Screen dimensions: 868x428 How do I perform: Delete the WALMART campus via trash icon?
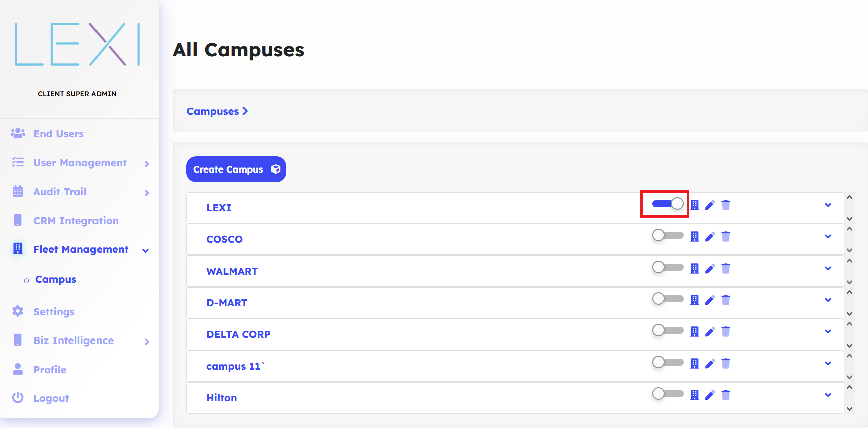point(726,269)
